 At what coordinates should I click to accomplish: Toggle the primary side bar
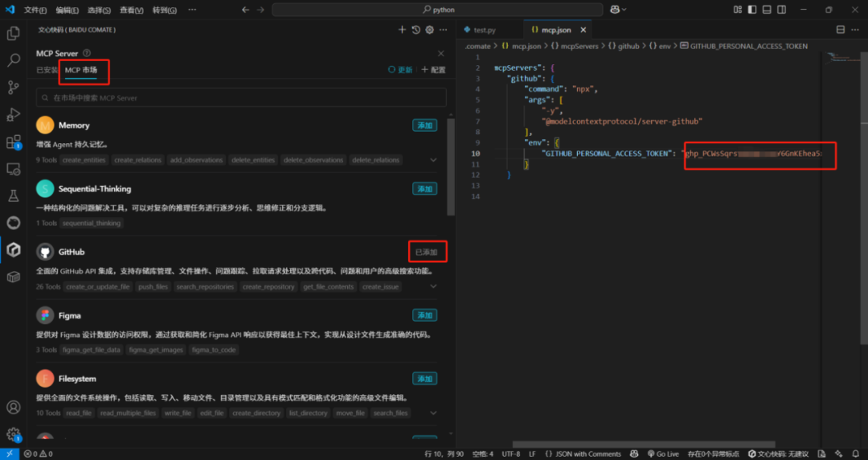pyautogui.click(x=751, y=10)
